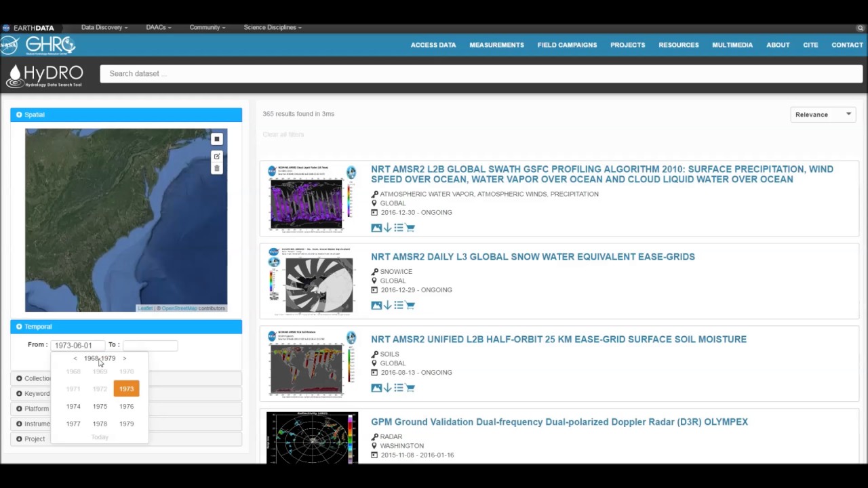
Task: Open the RESOURCES menu
Action: pyautogui.click(x=679, y=45)
